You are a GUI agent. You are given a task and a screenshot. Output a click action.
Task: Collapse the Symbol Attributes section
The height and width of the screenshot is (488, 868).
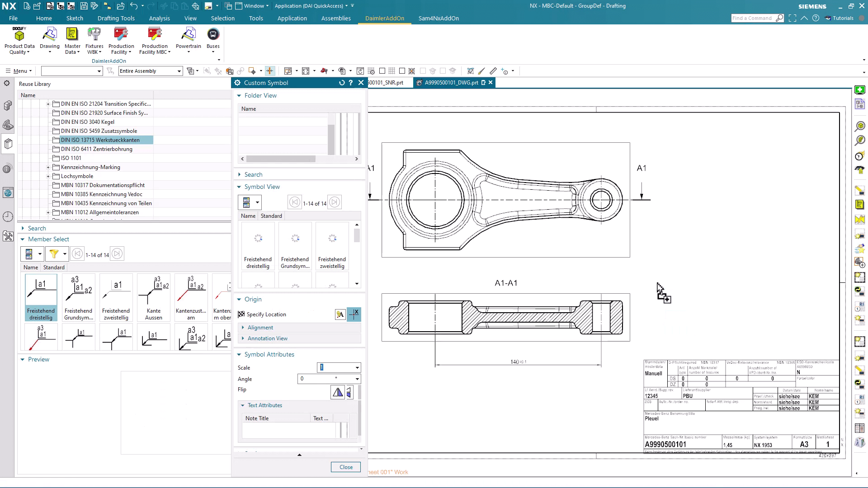coord(239,355)
